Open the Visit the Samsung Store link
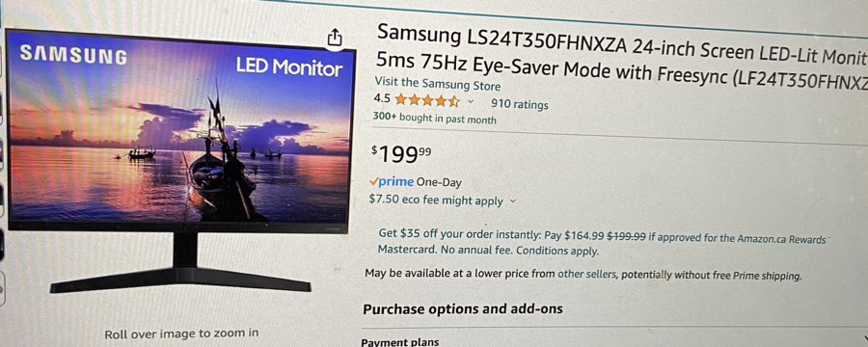This screenshot has height=347, width=868. point(437,84)
